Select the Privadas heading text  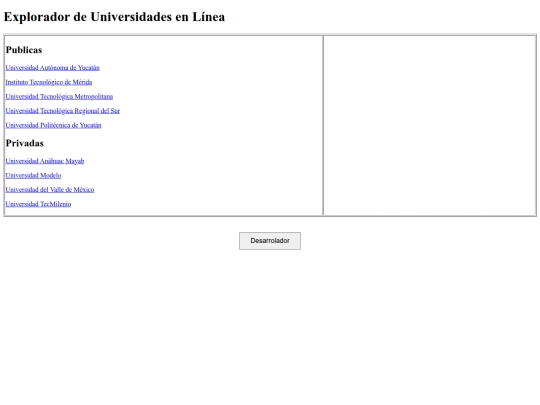coord(24,143)
